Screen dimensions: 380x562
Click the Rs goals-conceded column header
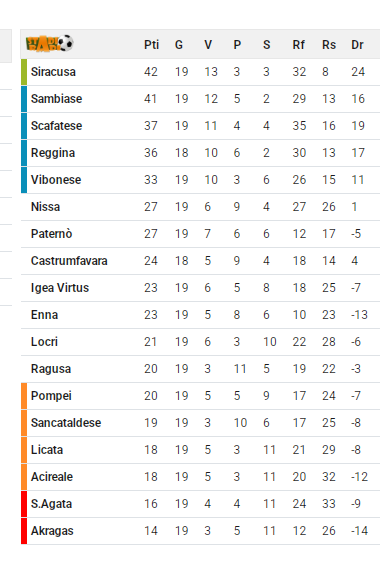[x=329, y=45]
